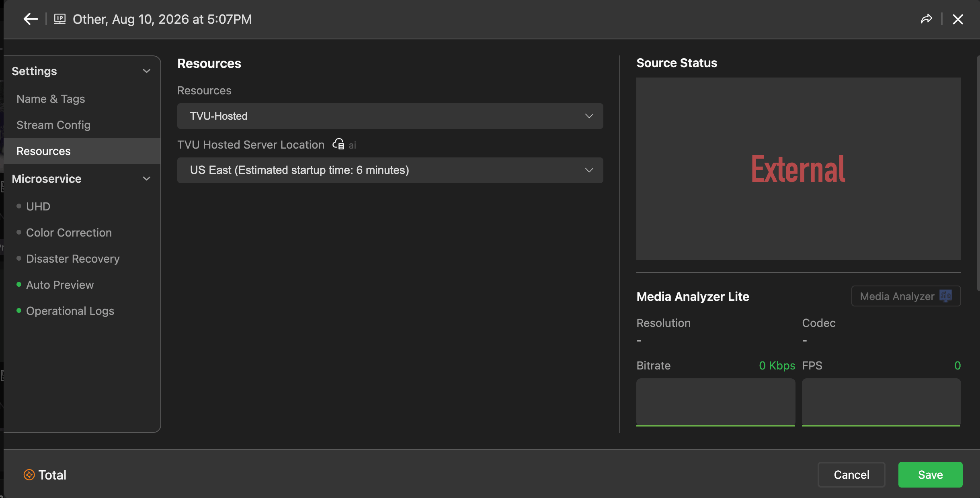Open the Auto Preview microservice

[x=60, y=285]
